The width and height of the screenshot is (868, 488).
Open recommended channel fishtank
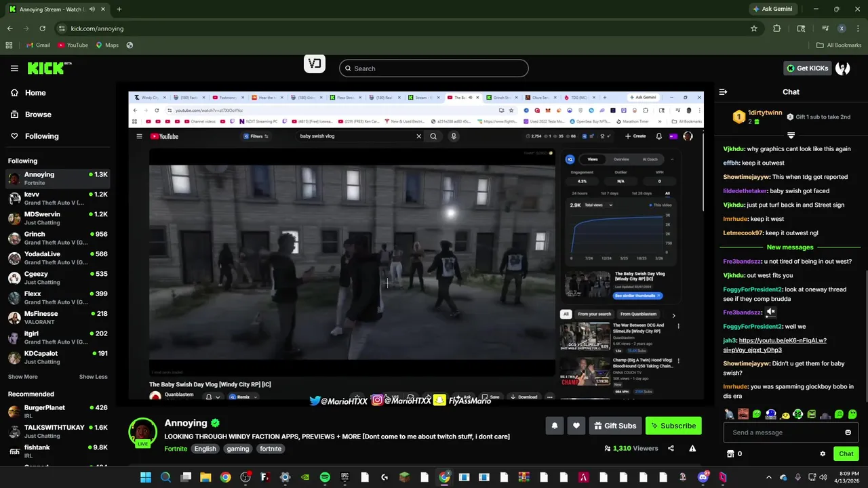pyautogui.click(x=57, y=451)
